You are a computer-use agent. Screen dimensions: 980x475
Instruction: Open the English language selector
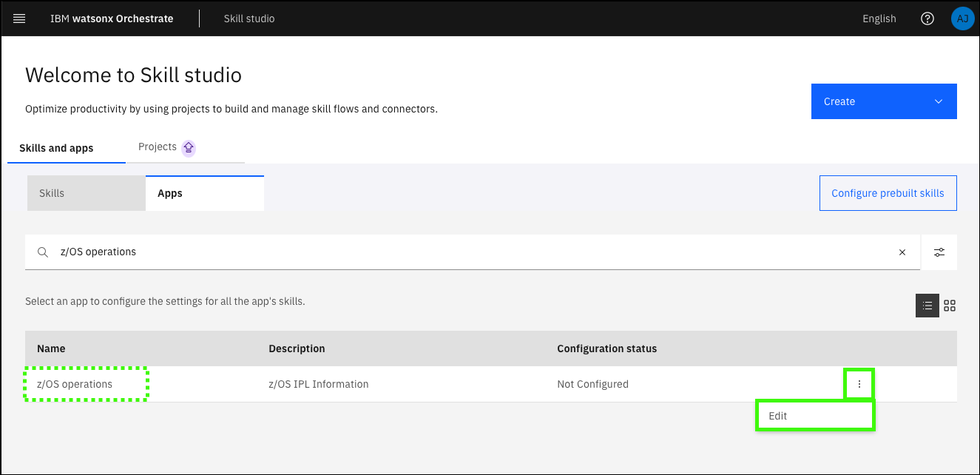[879, 18]
